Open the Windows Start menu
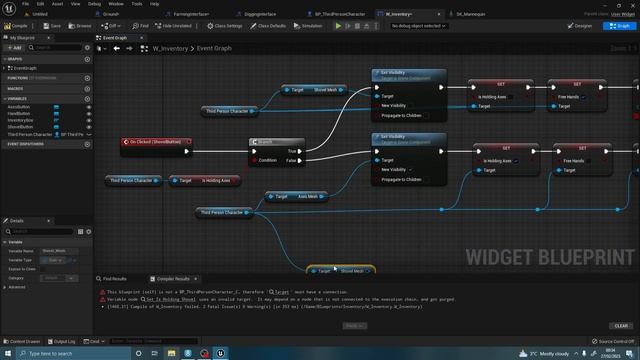Image resolution: width=640 pixels, height=360 pixels. tap(8, 353)
